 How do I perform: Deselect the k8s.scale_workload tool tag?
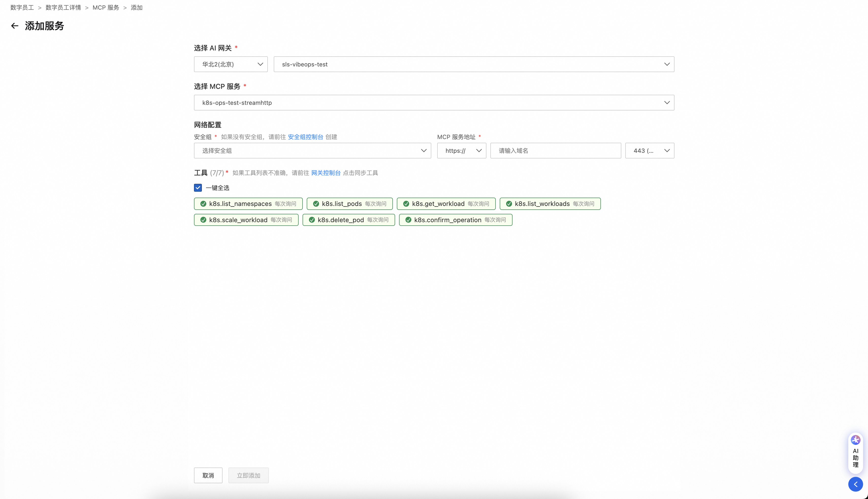tap(246, 220)
